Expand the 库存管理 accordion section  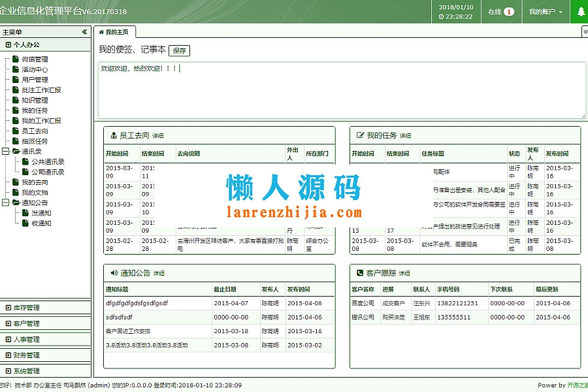[x=45, y=308]
